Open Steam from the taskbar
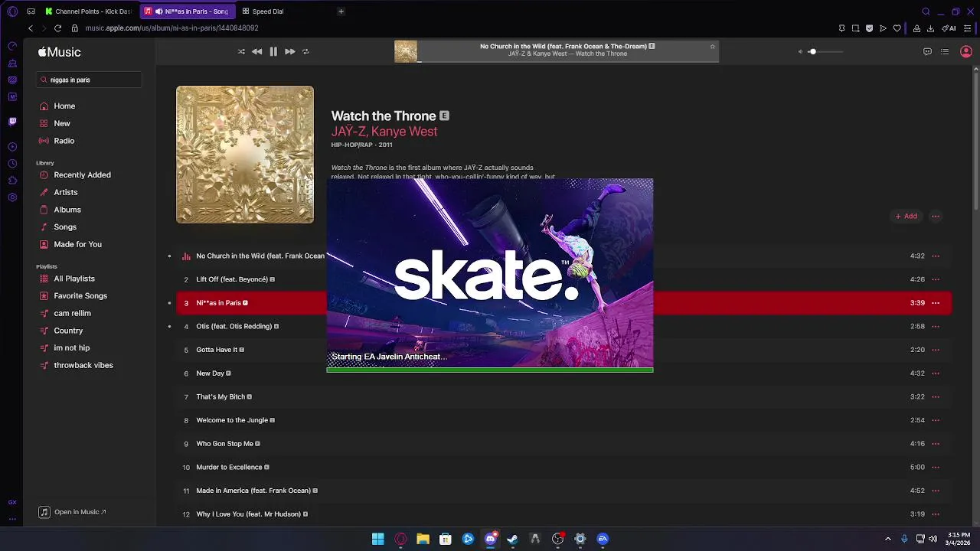The width and height of the screenshot is (980, 551). (x=512, y=539)
